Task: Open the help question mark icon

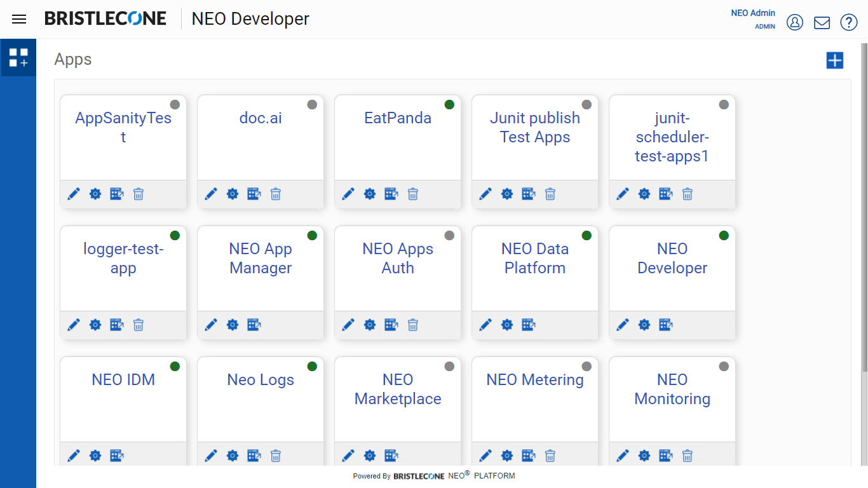Action: [x=849, y=22]
